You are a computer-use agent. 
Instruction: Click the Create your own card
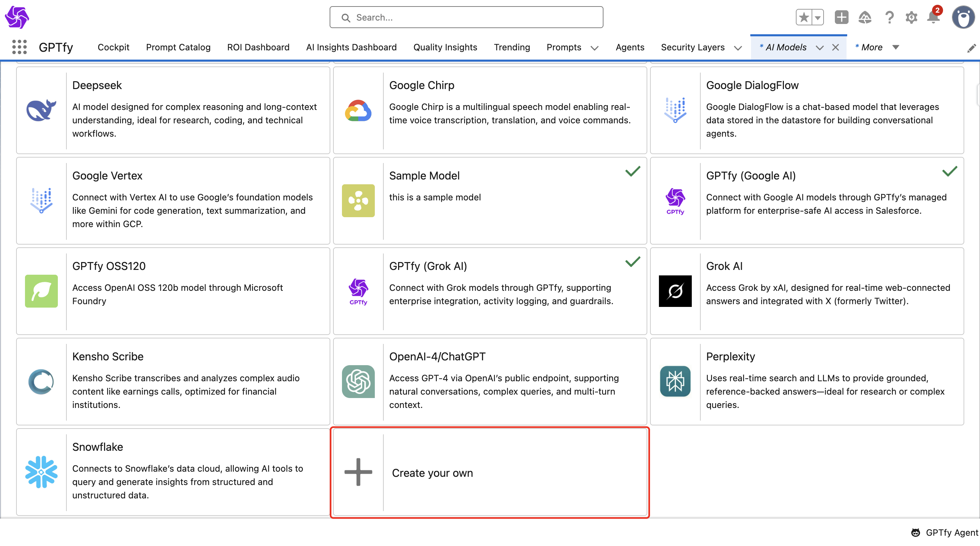[489, 472]
